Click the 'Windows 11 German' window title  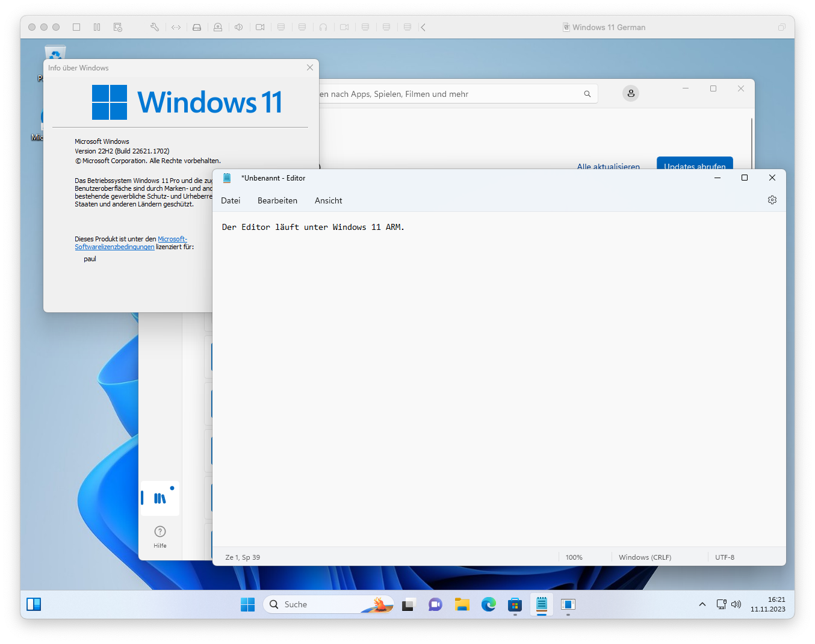[609, 27]
